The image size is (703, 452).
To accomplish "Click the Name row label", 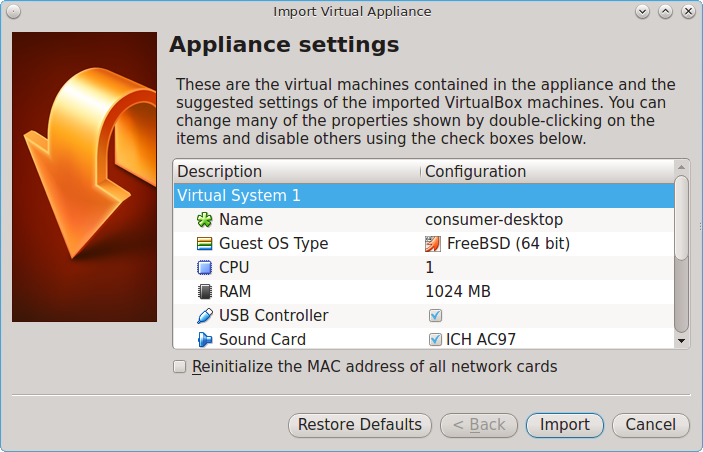I will [241, 220].
